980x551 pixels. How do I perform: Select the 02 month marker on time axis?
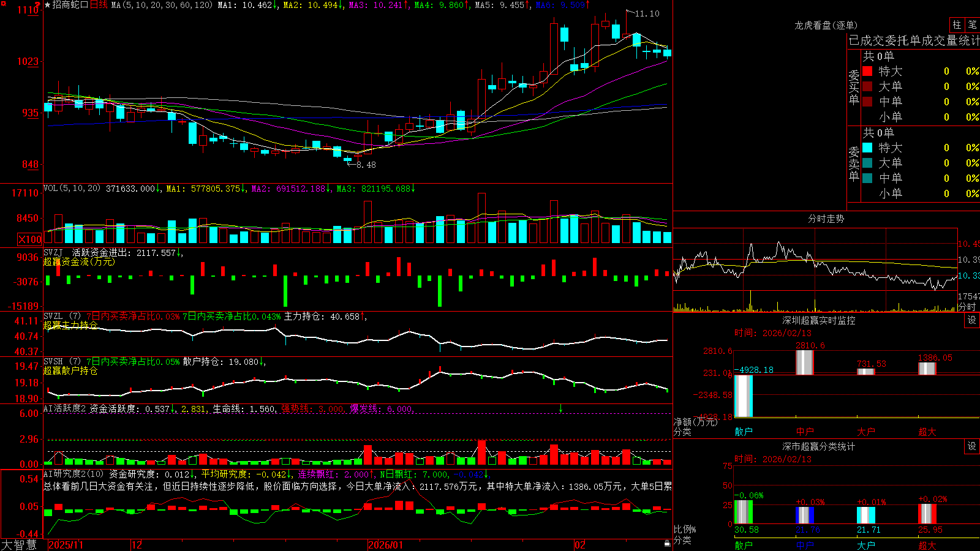(580, 544)
